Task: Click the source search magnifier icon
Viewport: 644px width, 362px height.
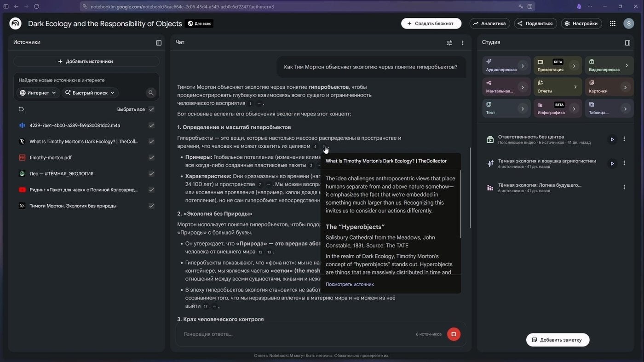Action: pyautogui.click(x=151, y=93)
